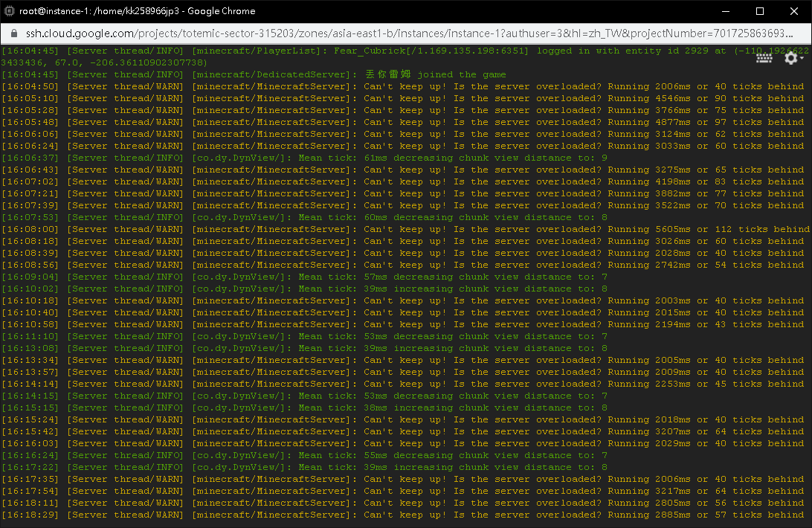Click the 16:14:15 decreasing chunk view line

click(305, 396)
